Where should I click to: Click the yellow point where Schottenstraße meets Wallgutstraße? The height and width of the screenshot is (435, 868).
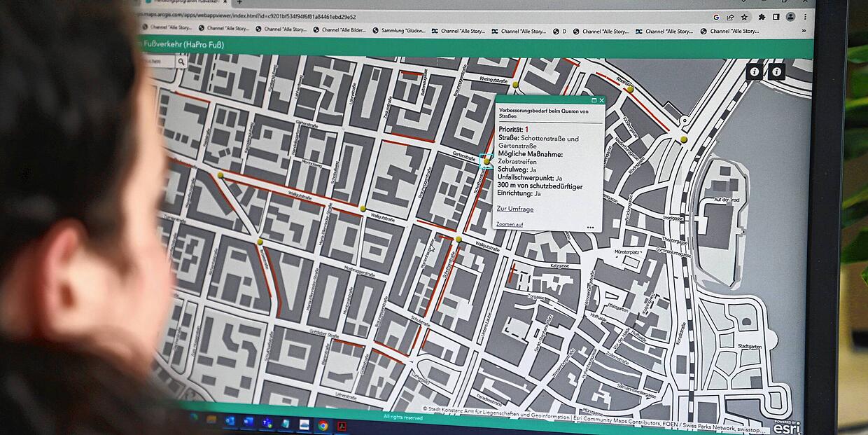pos(459,240)
